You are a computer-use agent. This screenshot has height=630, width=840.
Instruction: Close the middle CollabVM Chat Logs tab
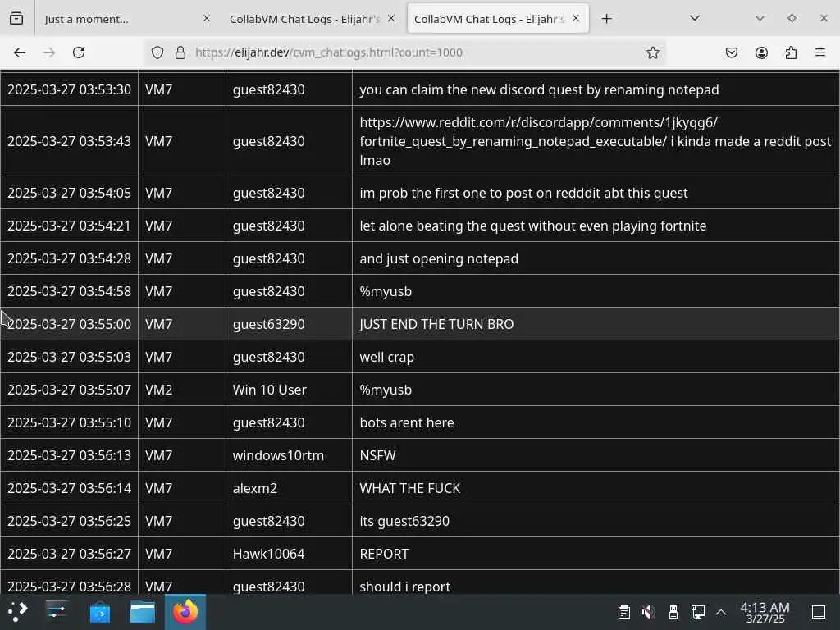[391, 19]
